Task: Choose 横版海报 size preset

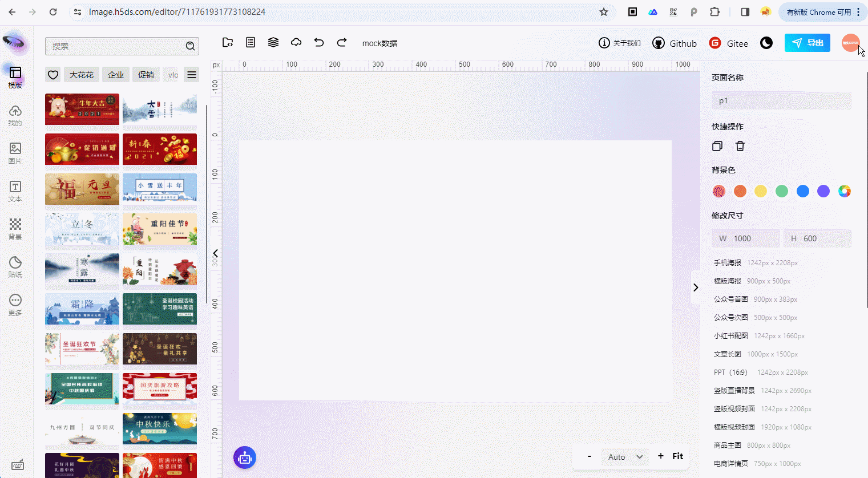Action: (752, 281)
